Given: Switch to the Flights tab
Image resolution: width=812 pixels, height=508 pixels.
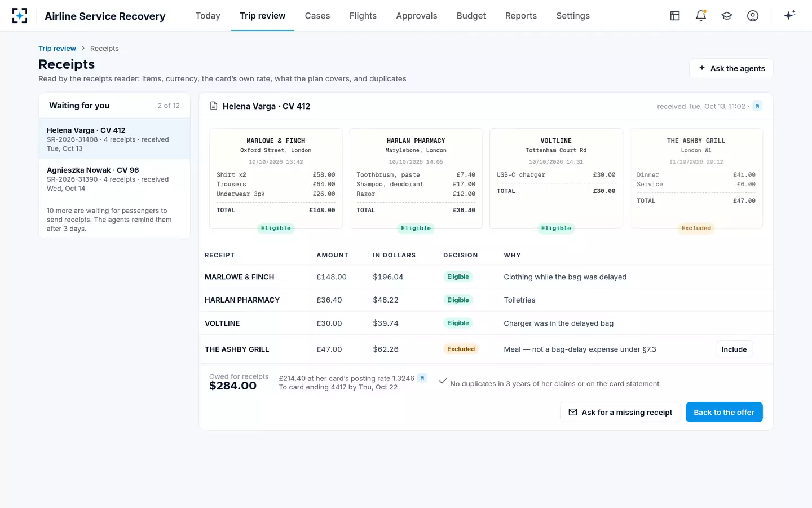Looking at the screenshot, I should pos(363,16).
